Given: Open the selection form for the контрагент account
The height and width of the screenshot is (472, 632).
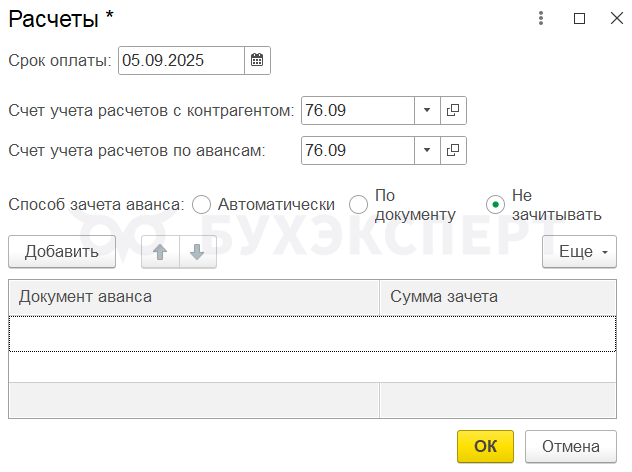Looking at the screenshot, I should click(x=453, y=111).
